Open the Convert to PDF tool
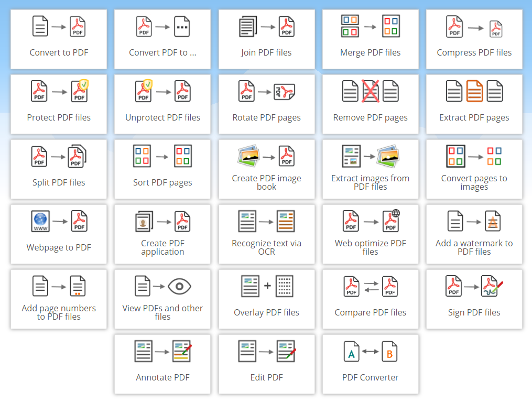This screenshot has height=403, width=532. click(x=59, y=39)
